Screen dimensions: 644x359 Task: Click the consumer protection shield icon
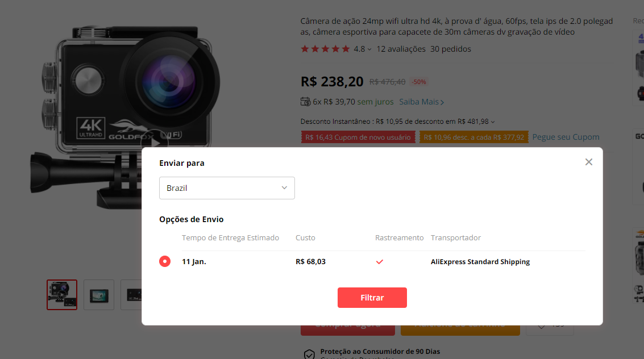tap(309, 352)
